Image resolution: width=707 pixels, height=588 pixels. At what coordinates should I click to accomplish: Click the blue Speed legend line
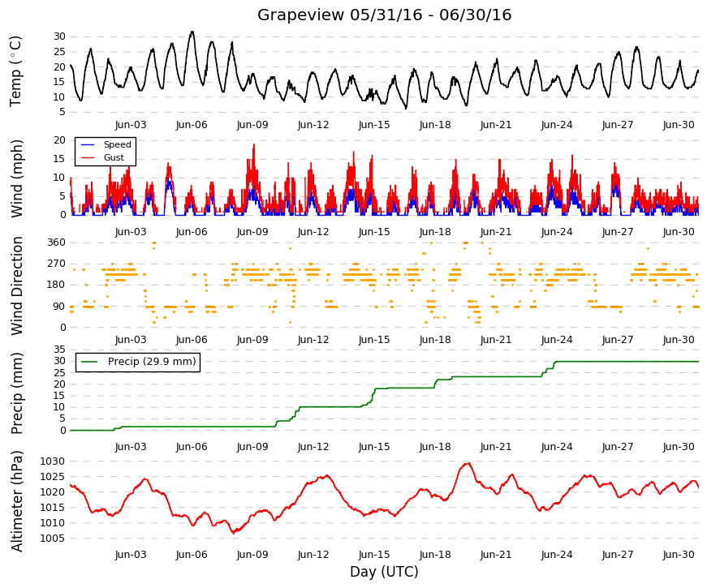(x=87, y=144)
